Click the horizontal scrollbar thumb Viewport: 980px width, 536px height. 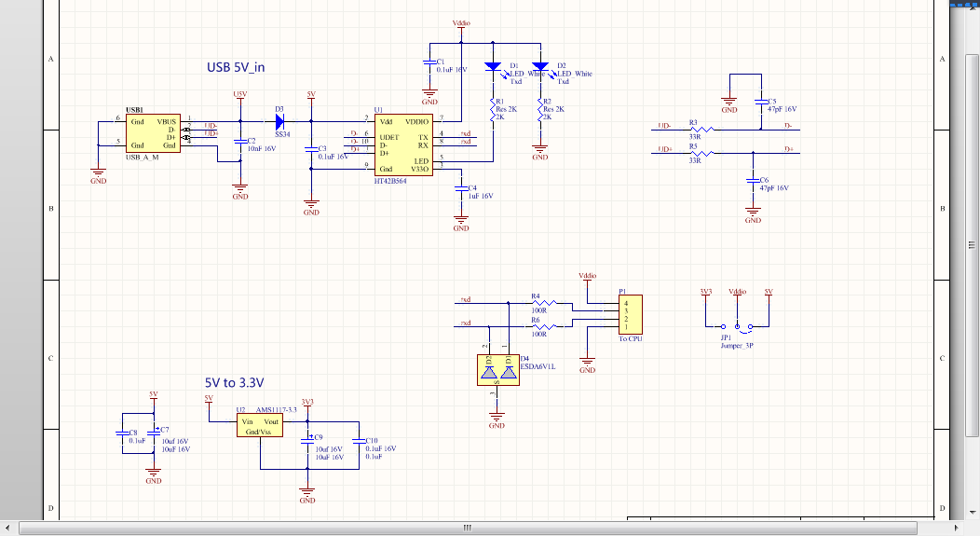(468, 528)
